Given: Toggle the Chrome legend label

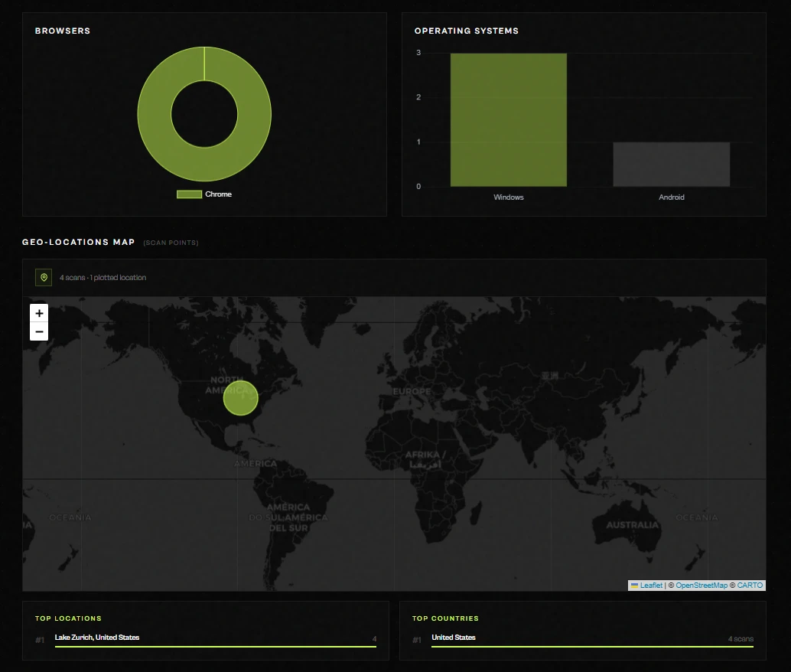Looking at the screenshot, I should click(218, 194).
